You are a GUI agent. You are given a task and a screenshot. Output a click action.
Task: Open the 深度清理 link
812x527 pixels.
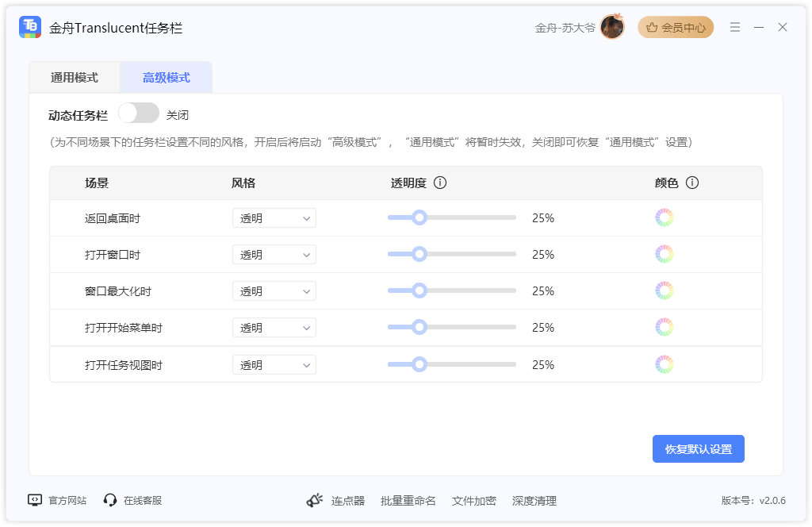tap(534, 501)
